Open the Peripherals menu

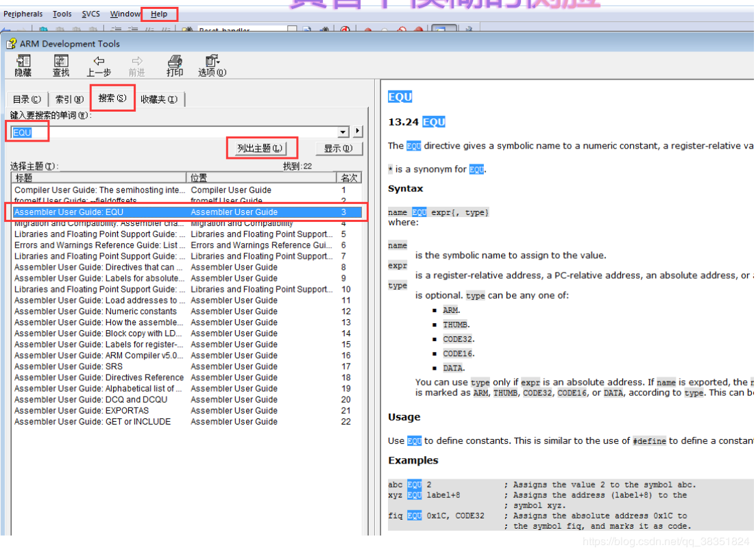pos(23,14)
